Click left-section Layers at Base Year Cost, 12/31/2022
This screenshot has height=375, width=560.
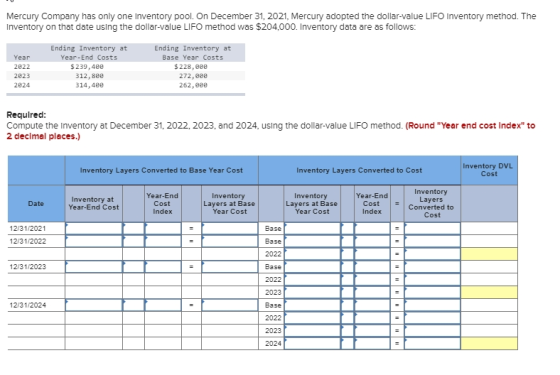pos(230,241)
